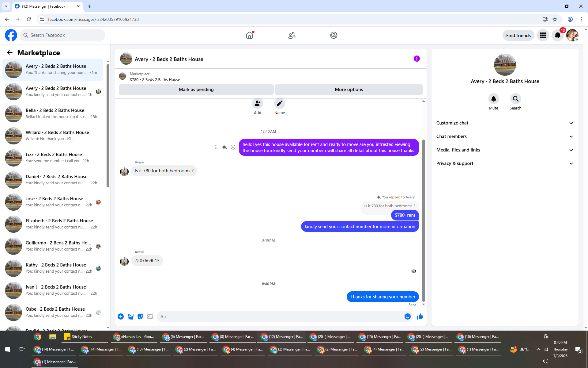
Task: Expand Media, files and links section
Action: point(505,150)
